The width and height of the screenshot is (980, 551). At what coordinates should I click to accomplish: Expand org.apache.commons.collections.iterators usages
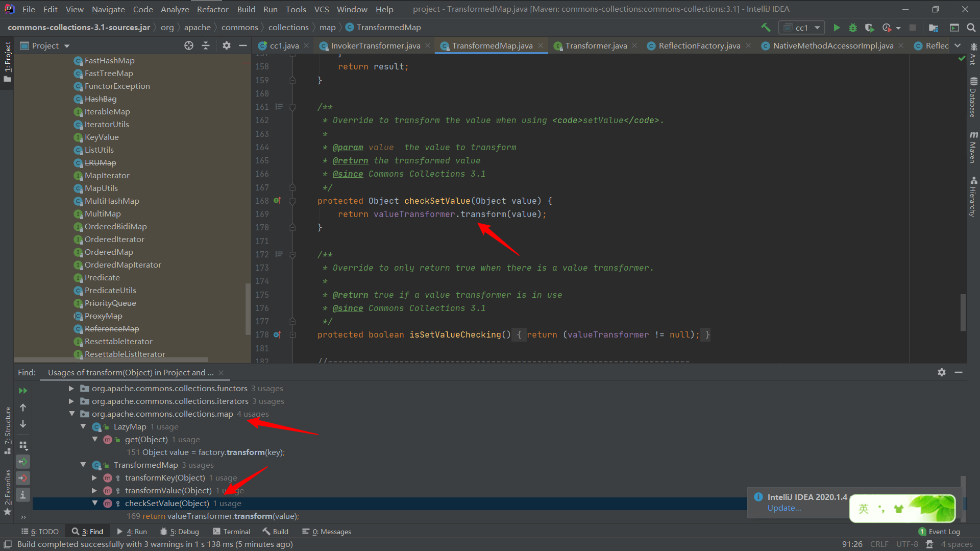(71, 401)
